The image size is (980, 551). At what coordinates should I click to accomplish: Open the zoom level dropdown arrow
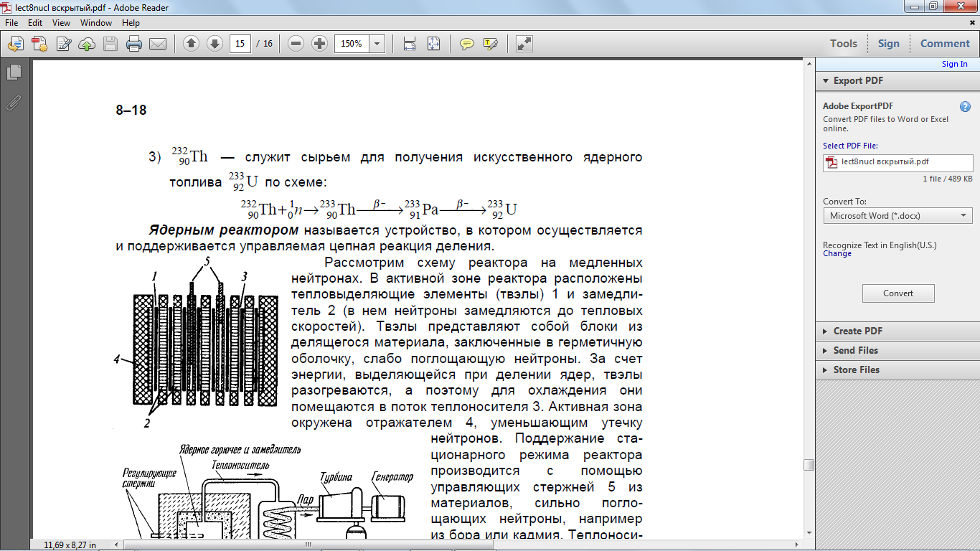377,44
